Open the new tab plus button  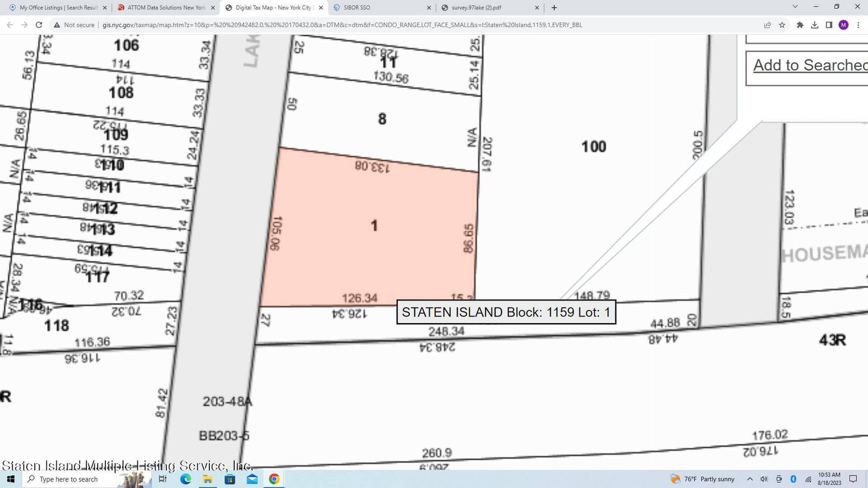point(554,8)
